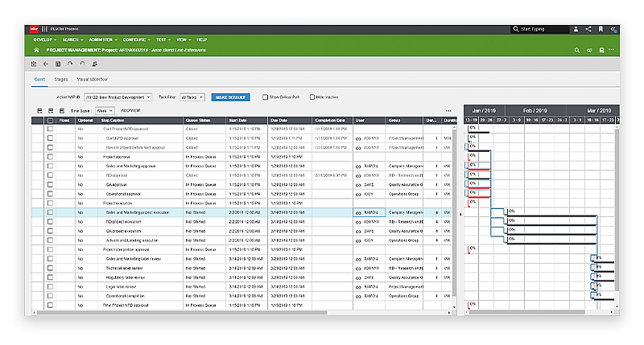
Task: Click the share icon in top bar
Action: [588, 29]
